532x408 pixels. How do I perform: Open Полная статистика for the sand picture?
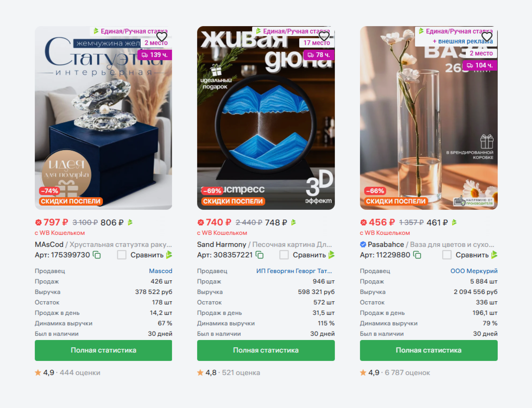click(266, 350)
